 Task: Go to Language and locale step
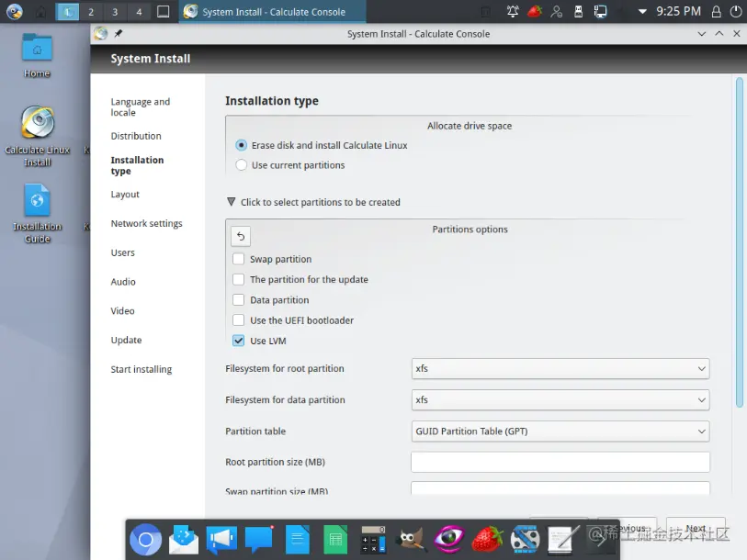(140, 107)
